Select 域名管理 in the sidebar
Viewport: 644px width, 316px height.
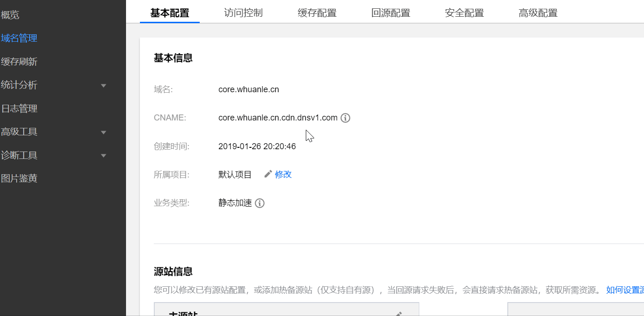pos(19,38)
